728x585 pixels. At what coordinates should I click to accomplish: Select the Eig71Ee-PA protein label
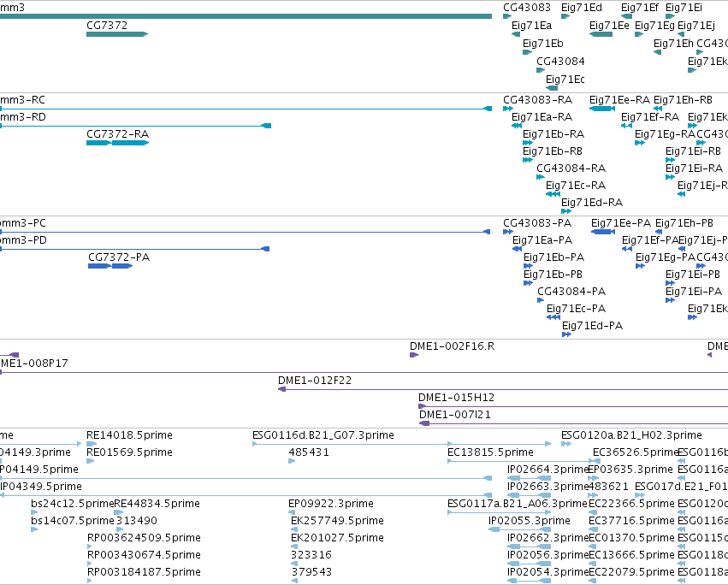621,223
